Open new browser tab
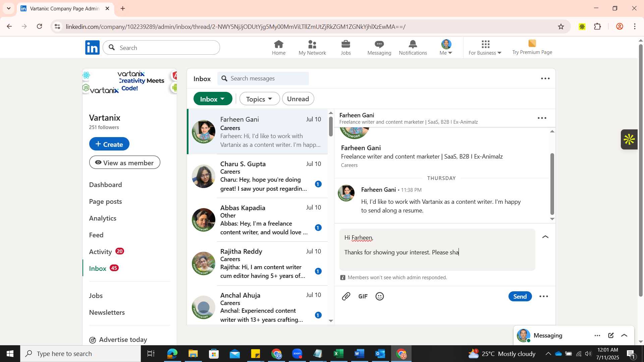The width and height of the screenshot is (644, 362). [123, 8]
